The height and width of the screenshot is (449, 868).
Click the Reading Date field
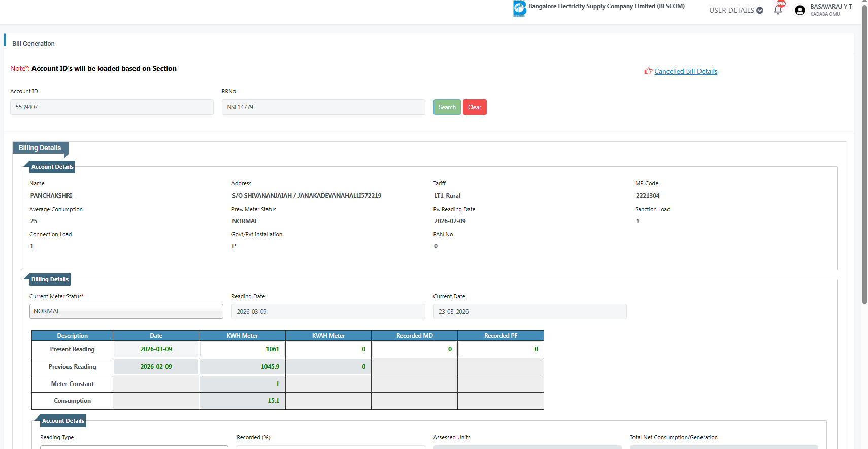pos(328,312)
